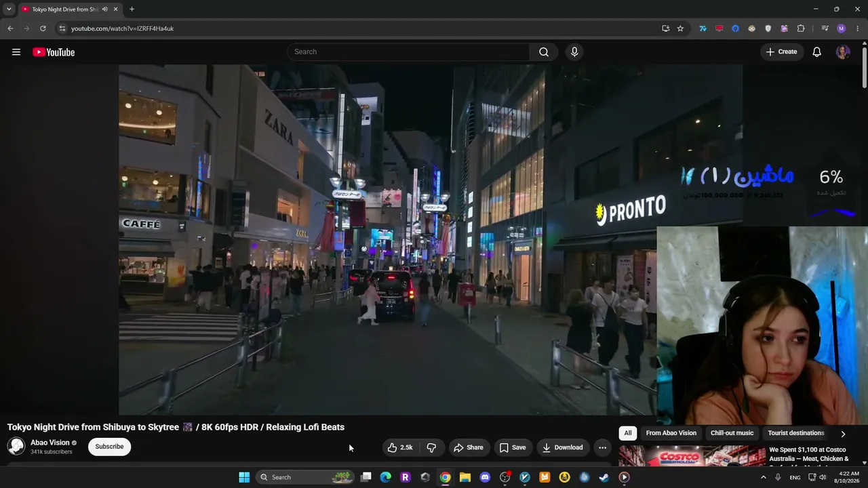Open Chrome extensions puzzle menu

pos(801,28)
